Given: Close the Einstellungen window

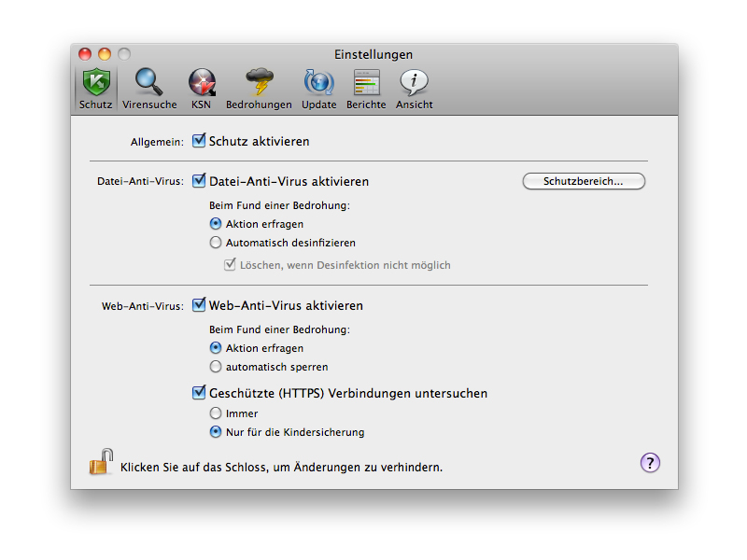Looking at the screenshot, I should pos(85,54).
